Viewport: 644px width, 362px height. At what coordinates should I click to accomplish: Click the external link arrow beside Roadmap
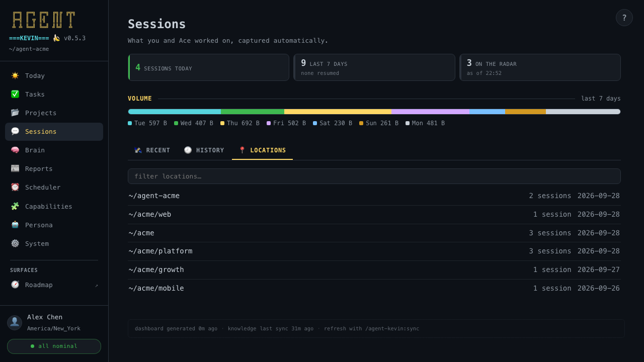click(x=97, y=285)
